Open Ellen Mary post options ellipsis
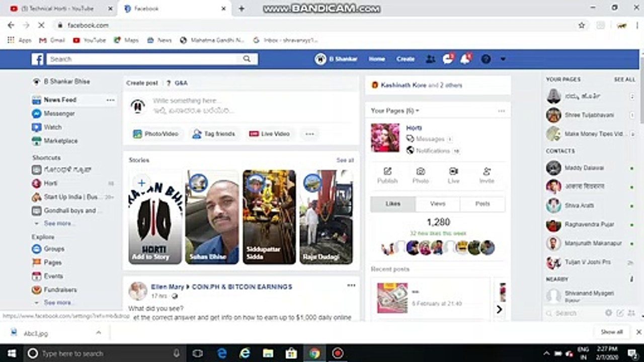Screen dimensions: 644x362 [351, 286]
